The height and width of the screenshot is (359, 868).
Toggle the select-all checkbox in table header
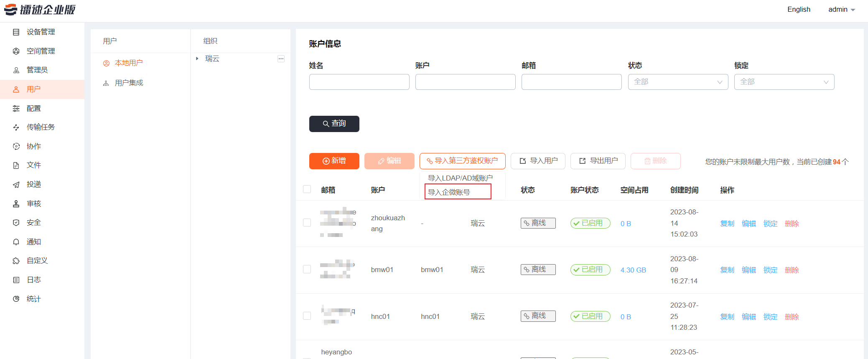(x=307, y=189)
